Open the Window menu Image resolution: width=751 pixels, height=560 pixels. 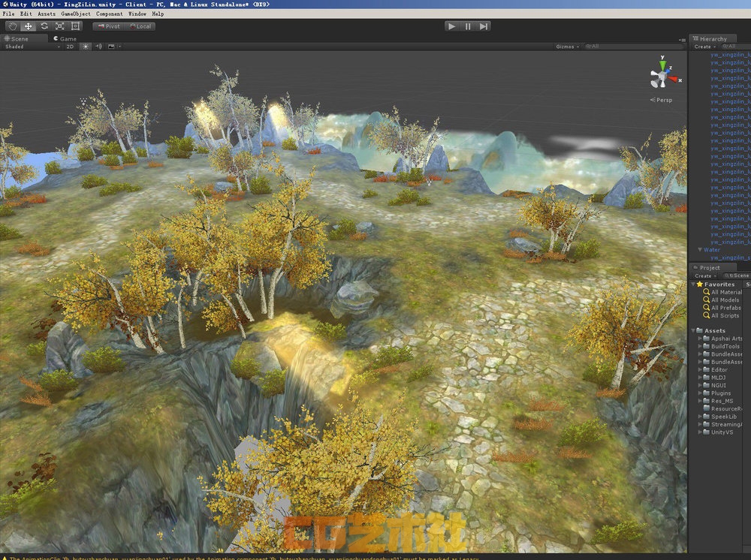137,14
